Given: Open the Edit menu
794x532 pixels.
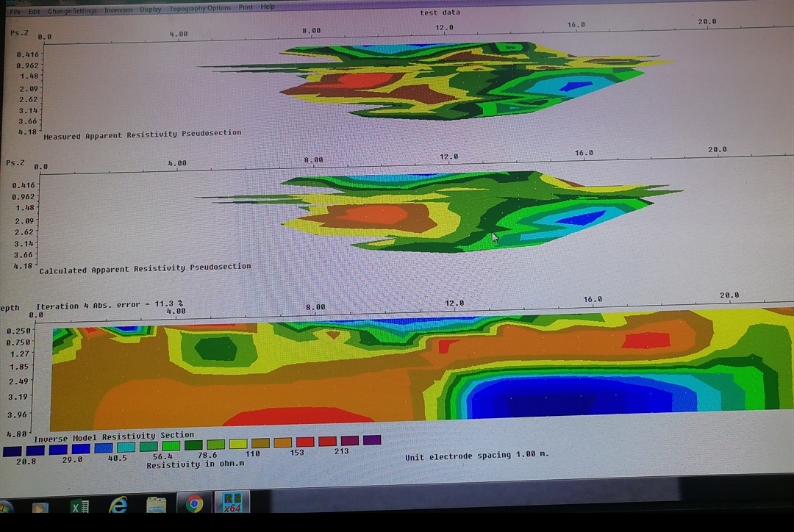Looking at the screenshot, I should pyautogui.click(x=35, y=11).
